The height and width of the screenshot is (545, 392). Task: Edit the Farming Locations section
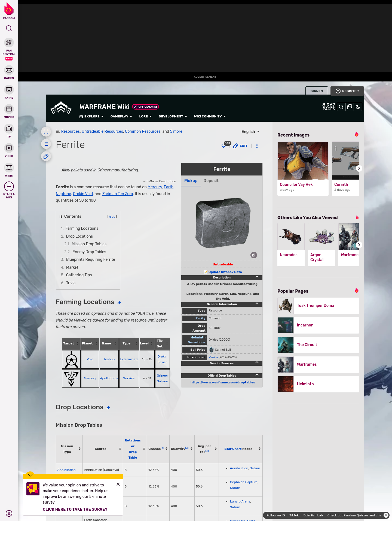point(119,302)
